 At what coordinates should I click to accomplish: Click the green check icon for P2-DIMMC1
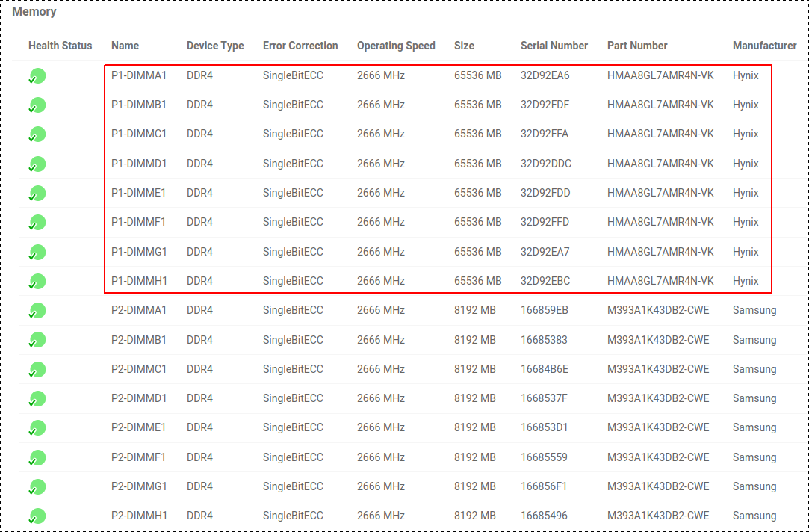tap(37, 369)
